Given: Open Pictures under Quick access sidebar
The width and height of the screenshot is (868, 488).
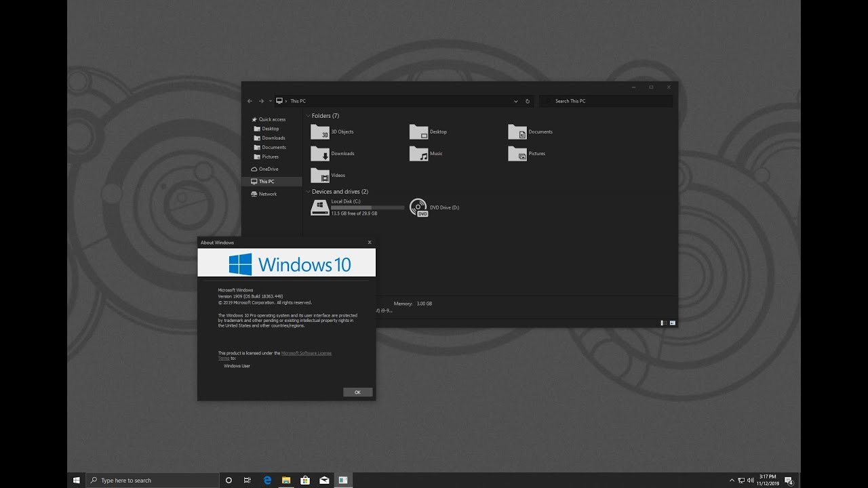Looking at the screenshot, I should coord(267,157).
